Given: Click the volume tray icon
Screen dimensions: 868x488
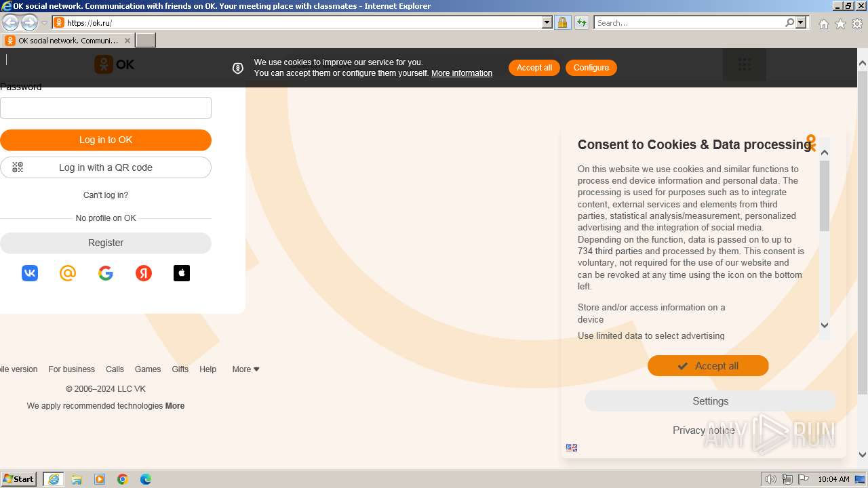Looking at the screenshot, I should [771, 479].
